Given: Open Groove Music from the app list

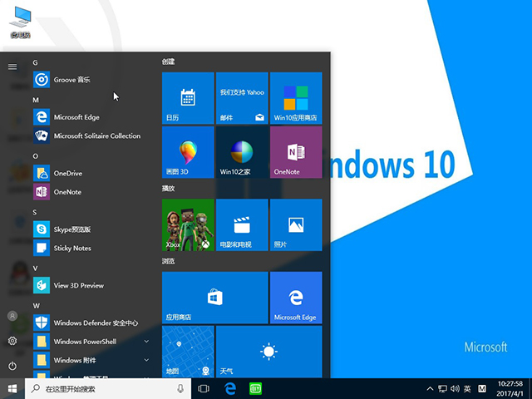Looking at the screenshot, I should 71,80.
